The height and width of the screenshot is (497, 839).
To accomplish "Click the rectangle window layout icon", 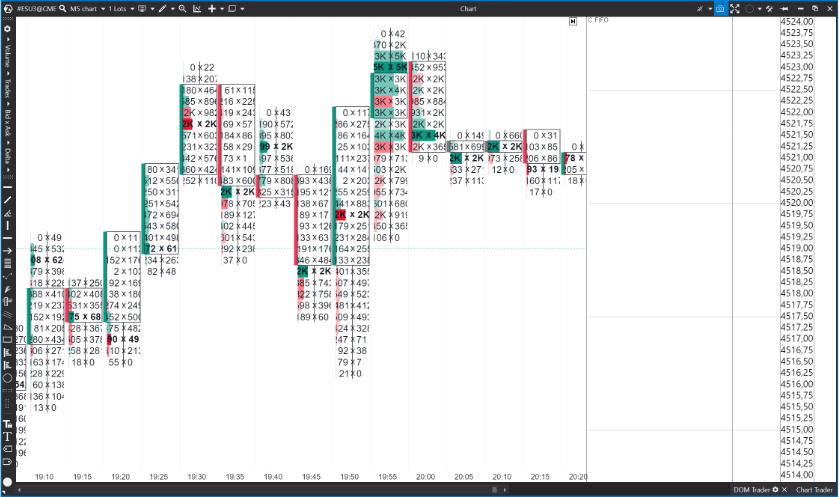I will click(x=232, y=9).
